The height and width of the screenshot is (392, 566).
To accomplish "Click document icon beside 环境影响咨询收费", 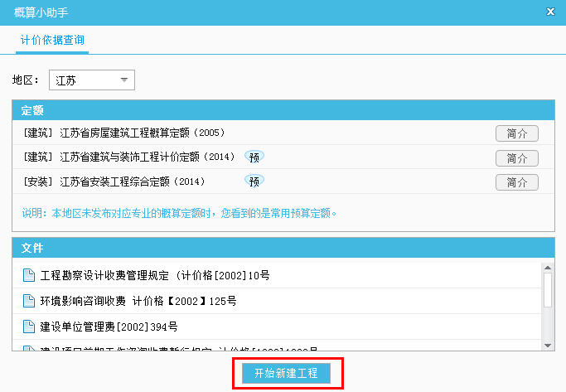I will point(28,300).
